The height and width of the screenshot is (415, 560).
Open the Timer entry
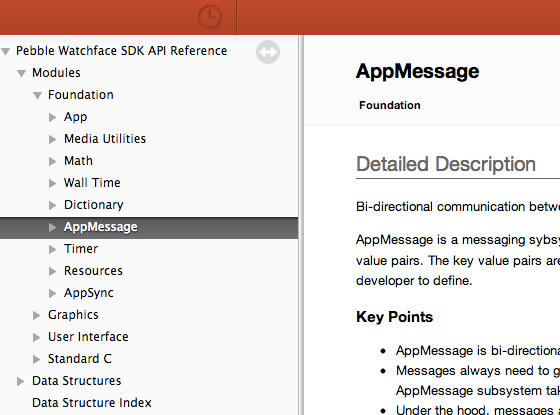coord(81,249)
